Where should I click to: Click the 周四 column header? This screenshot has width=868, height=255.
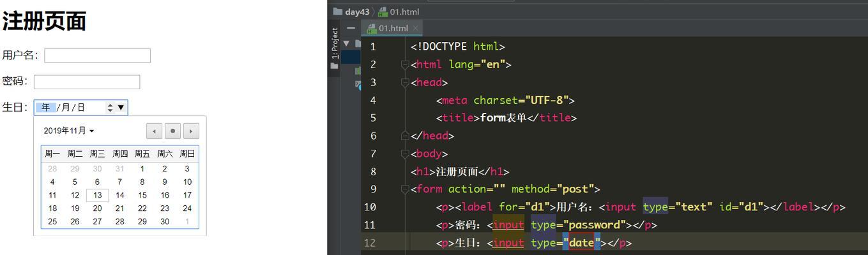pos(119,154)
